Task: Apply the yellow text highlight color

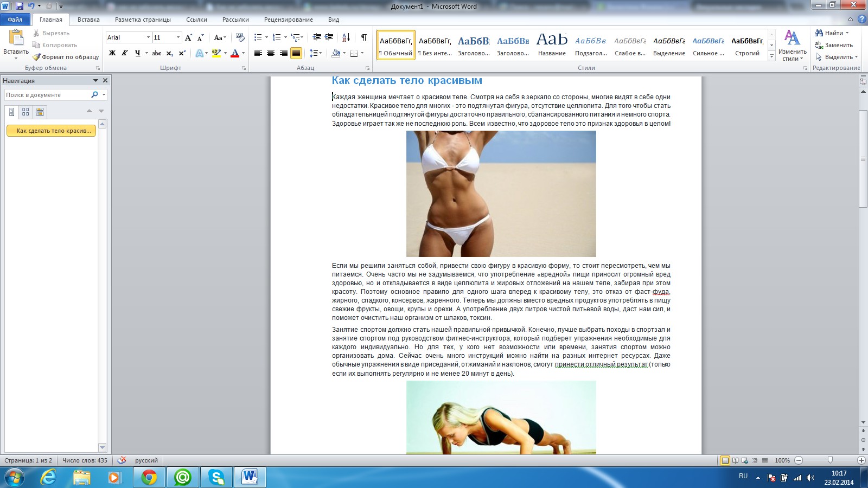Action: pyautogui.click(x=216, y=53)
